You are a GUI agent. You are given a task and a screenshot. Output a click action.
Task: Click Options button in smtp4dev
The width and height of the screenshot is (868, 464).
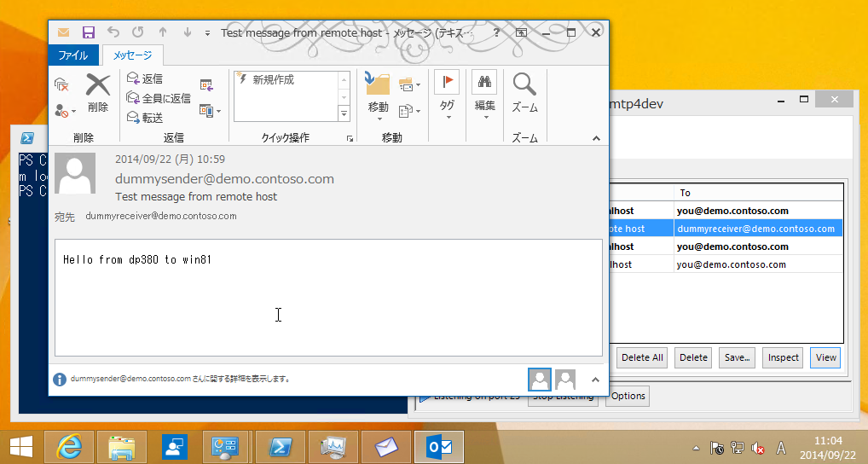(x=628, y=396)
